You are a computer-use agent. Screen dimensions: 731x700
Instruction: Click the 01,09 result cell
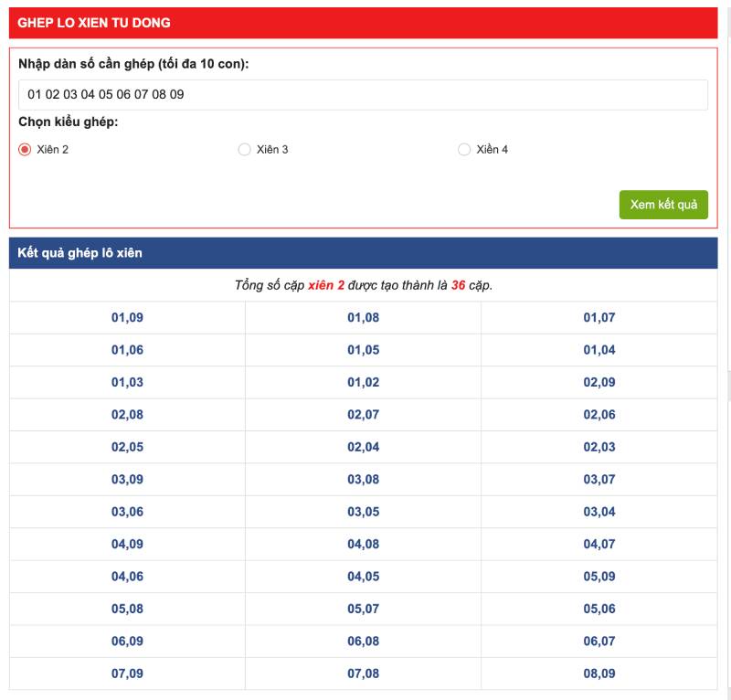tap(127, 318)
